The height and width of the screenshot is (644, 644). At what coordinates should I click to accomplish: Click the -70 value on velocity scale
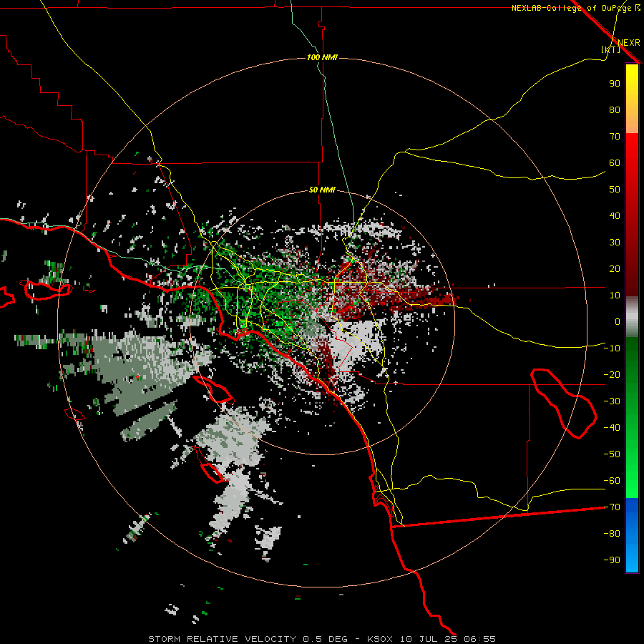(x=612, y=507)
